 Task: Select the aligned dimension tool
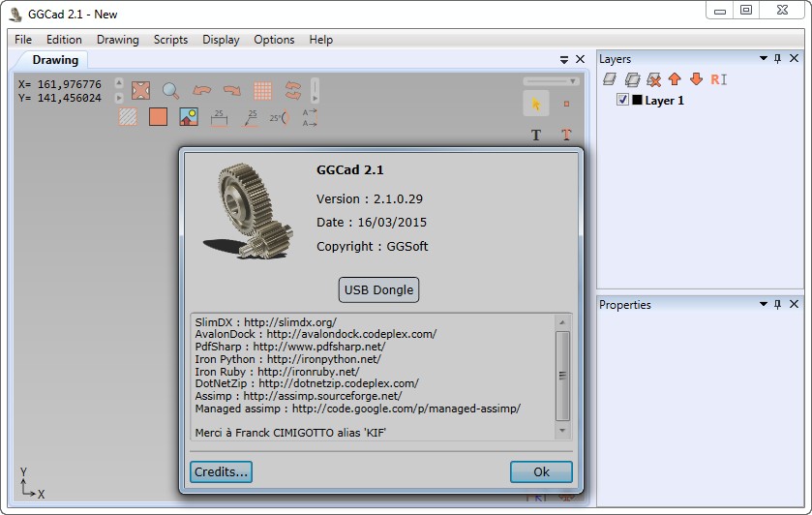pos(250,117)
